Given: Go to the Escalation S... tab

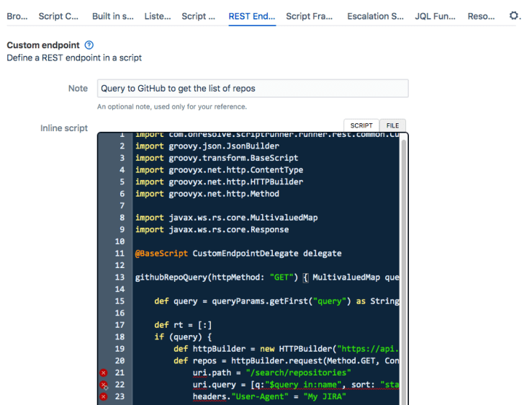Looking at the screenshot, I should (375, 16).
